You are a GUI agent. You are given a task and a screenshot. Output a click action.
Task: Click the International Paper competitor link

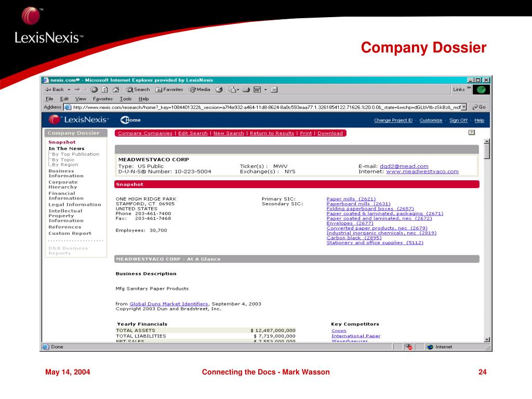[356, 336]
